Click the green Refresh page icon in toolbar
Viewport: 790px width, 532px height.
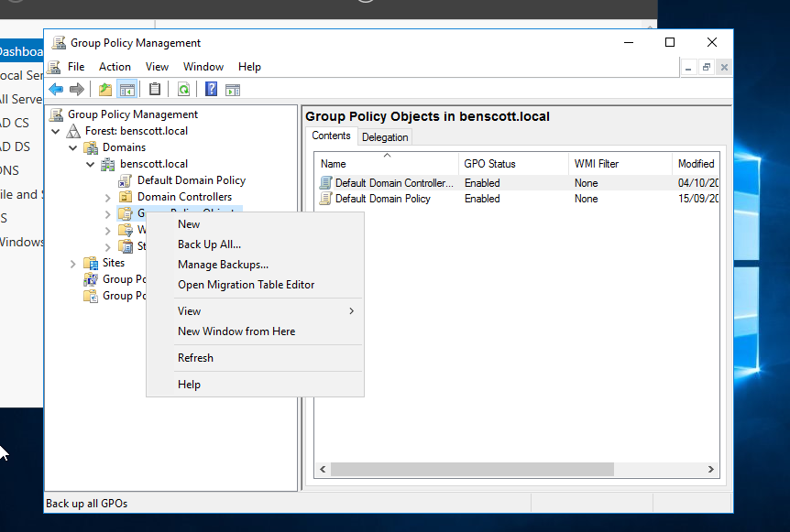click(x=184, y=90)
